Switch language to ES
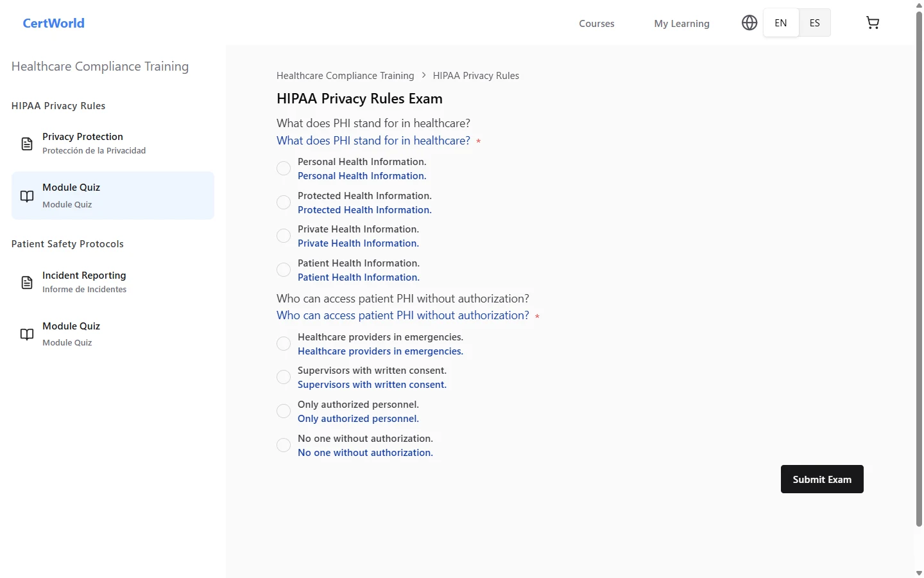Screen dimensions: 924x578 click(x=814, y=23)
